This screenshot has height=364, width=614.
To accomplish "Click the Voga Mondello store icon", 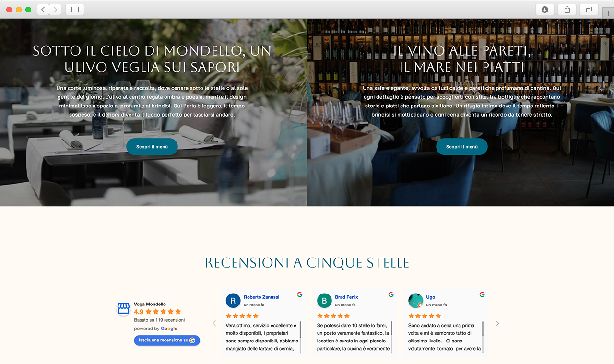I will point(124,308).
